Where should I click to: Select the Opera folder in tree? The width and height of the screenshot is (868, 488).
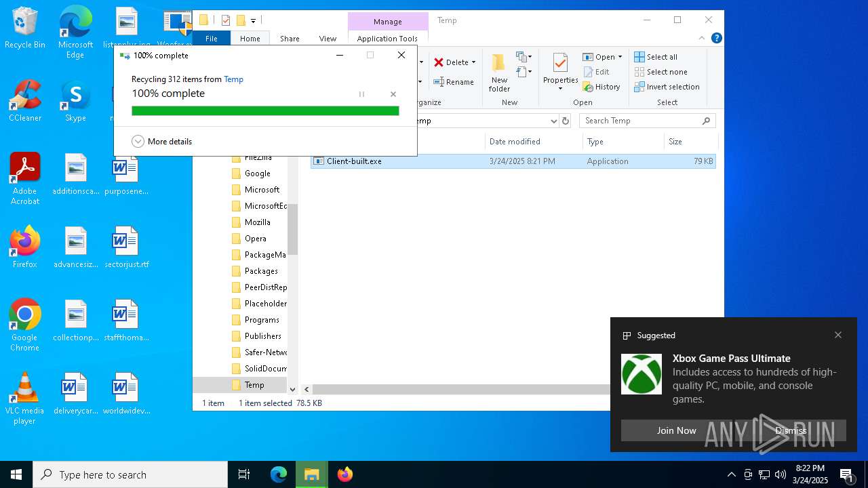tap(255, 239)
